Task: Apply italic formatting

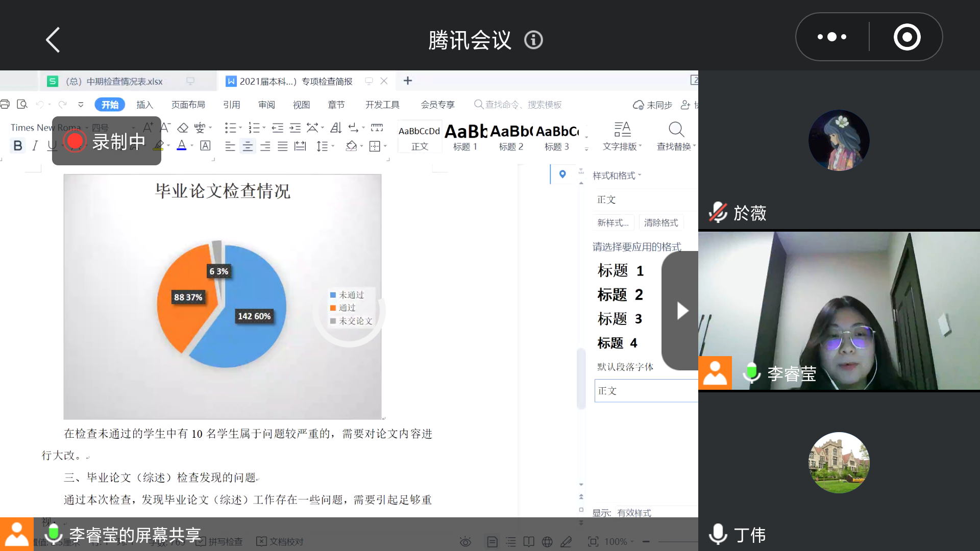Action: [x=34, y=145]
